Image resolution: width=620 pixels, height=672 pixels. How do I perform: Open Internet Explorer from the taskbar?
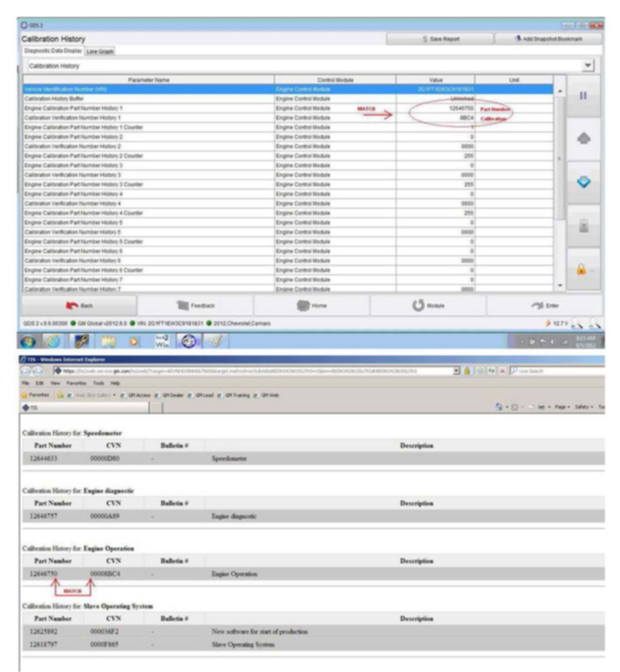52,342
